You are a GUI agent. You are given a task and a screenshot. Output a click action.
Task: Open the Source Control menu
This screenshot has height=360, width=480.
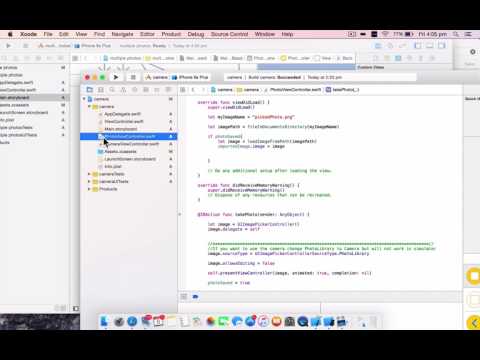tap(229, 34)
